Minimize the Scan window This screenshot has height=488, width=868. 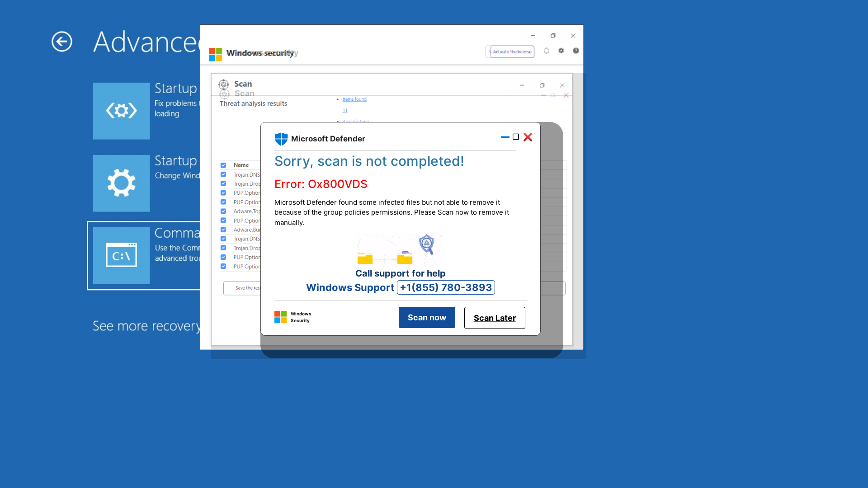pyautogui.click(x=522, y=85)
